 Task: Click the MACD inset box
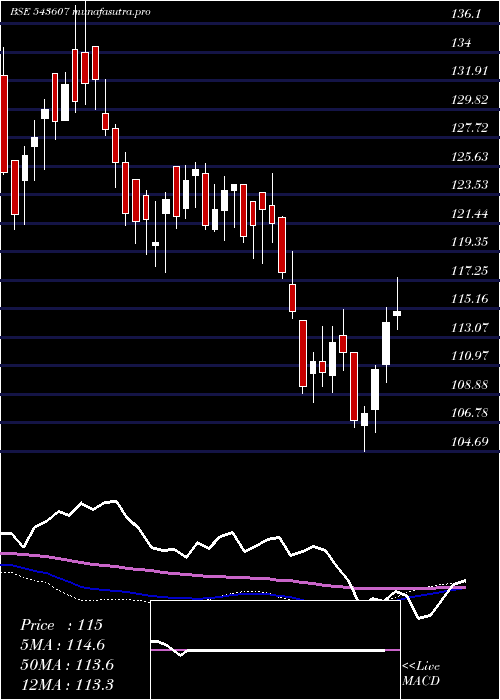275,650
